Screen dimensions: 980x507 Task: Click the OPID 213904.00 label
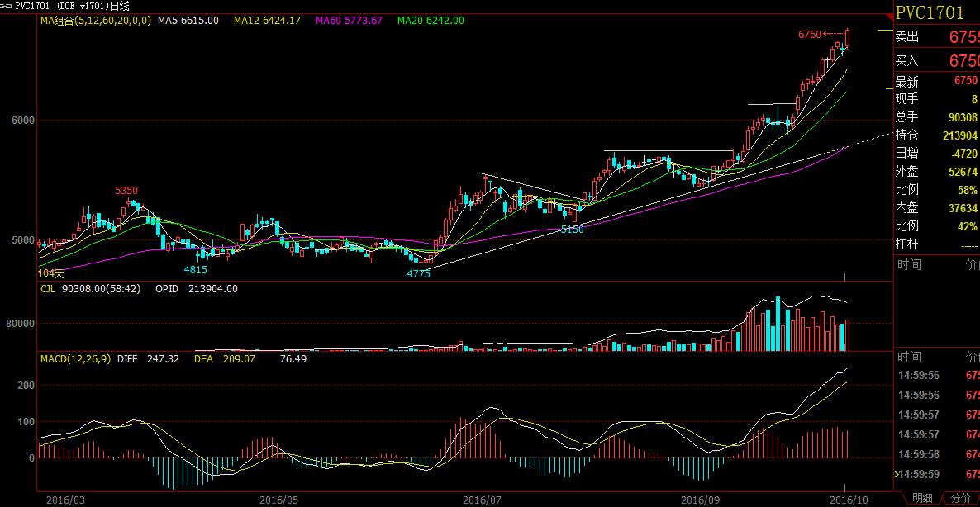(197, 289)
